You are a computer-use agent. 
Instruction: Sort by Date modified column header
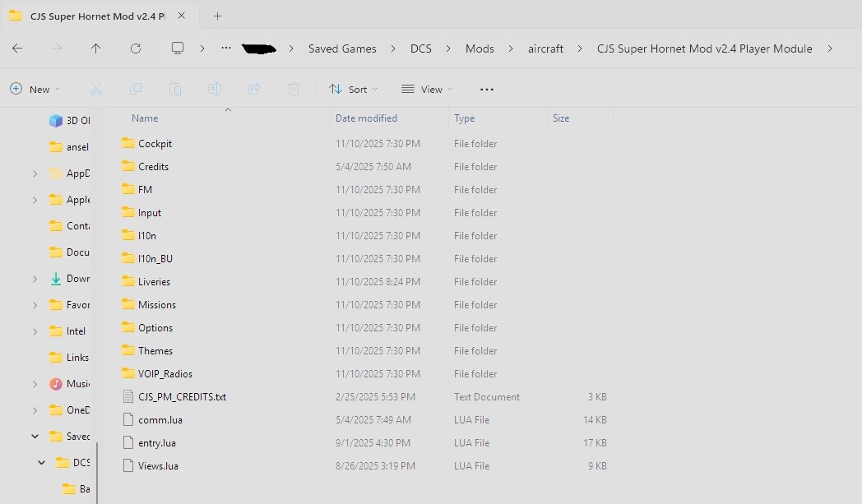click(366, 118)
